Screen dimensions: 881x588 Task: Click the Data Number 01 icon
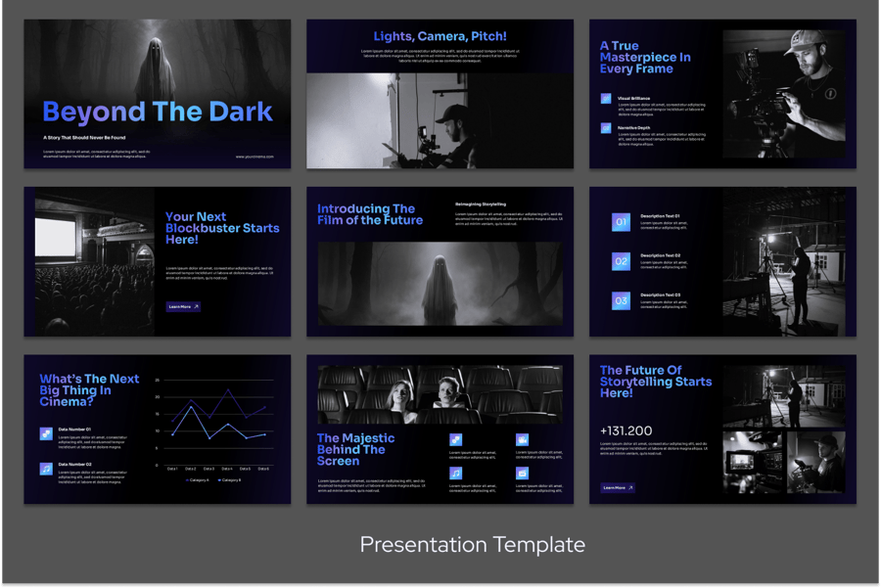(x=46, y=433)
